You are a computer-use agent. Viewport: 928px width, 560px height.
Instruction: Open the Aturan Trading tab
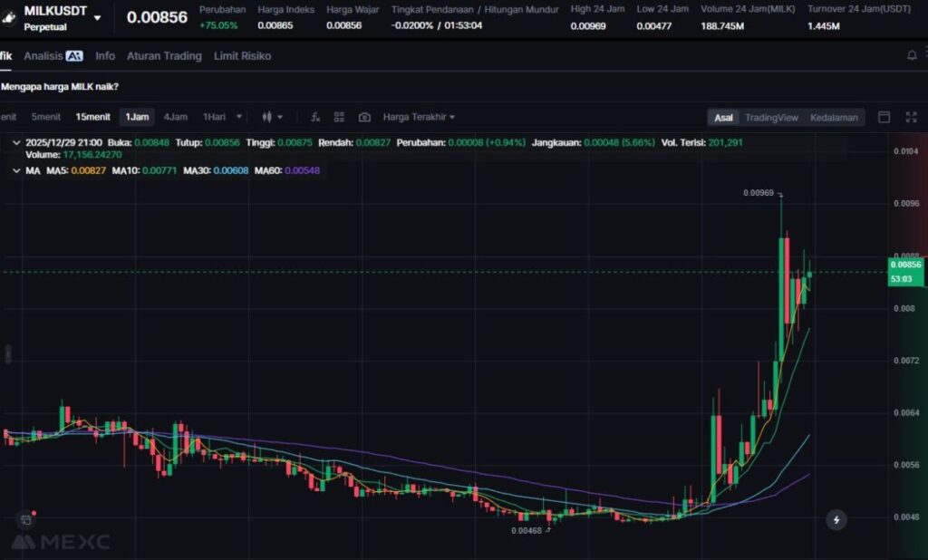(x=164, y=56)
